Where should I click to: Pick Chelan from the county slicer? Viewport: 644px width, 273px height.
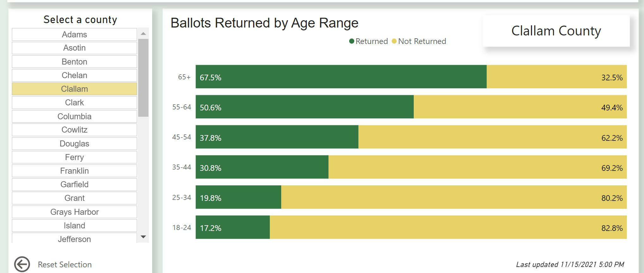(74, 75)
